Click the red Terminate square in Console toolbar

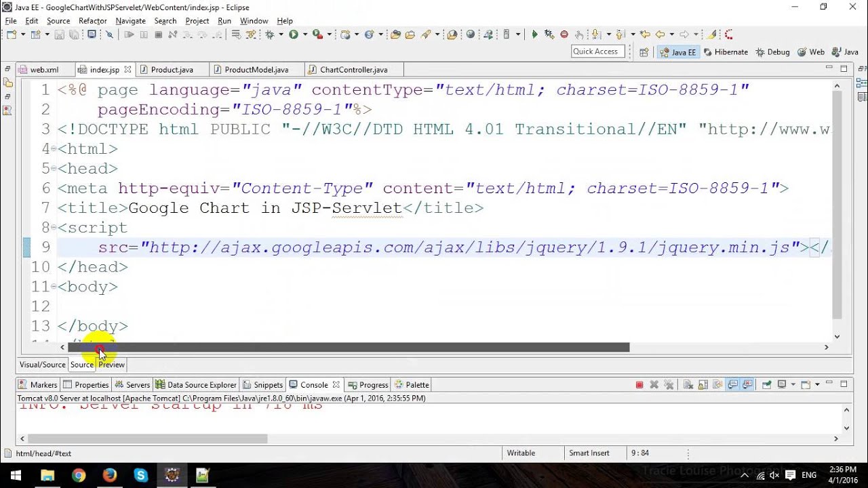click(x=639, y=385)
